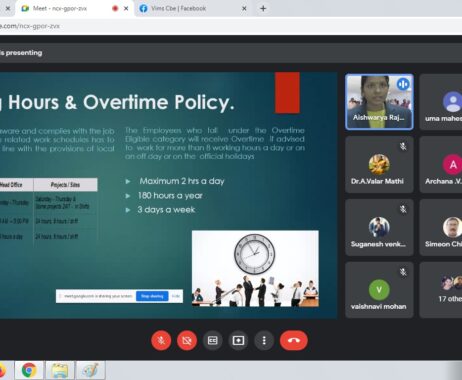Unmute the microphone in Meet controls
The width and height of the screenshot is (462, 380).
click(161, 340)
